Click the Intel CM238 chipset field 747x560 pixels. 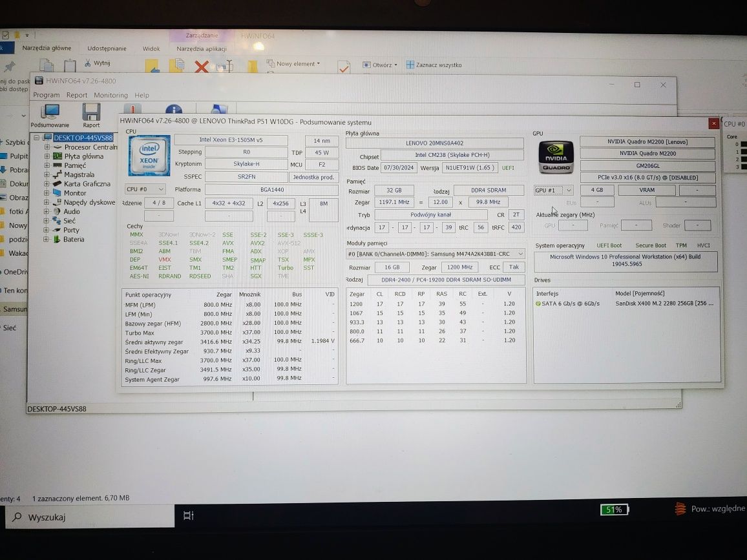pyautogui.click(x=452, y=155)
